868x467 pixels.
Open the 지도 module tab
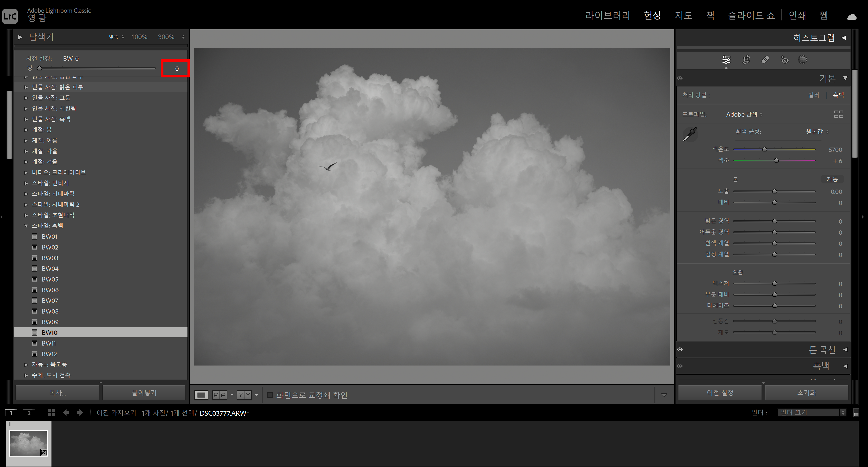683,15
